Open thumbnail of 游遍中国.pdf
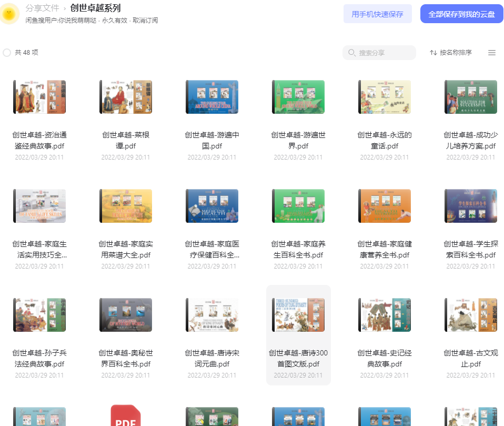This screenshot has width=504, height=426. [x=212, y=97]
